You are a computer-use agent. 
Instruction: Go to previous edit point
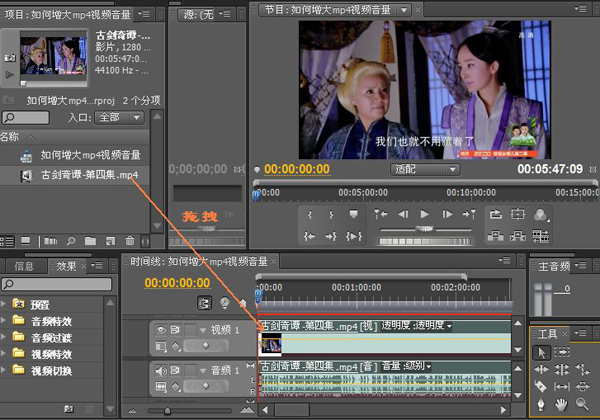click(381, 214)
